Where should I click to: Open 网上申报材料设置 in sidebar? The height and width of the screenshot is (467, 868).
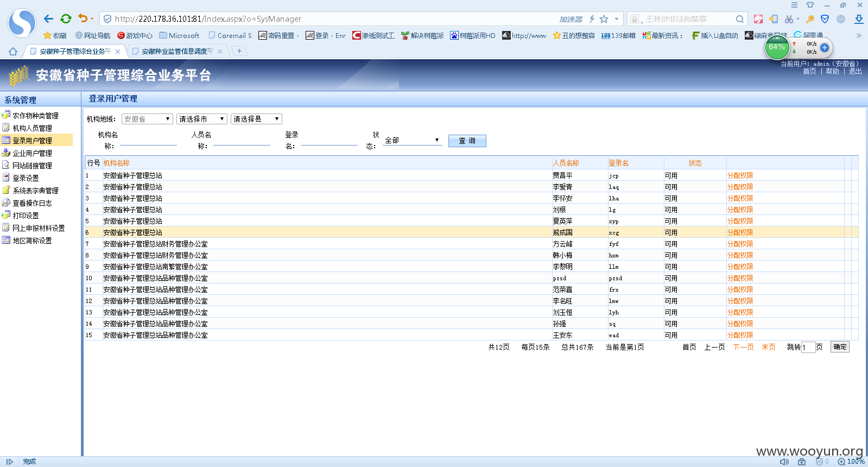click(x=39, y=228)
